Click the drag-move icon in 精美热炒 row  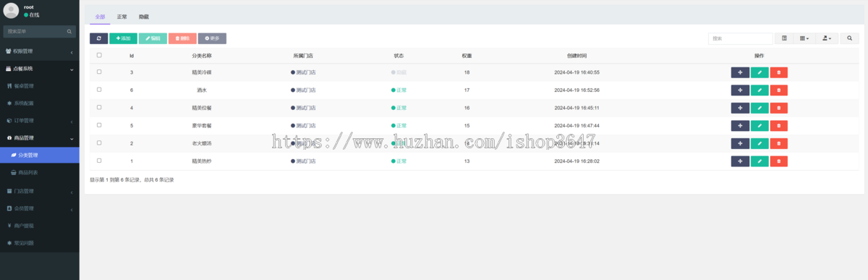(x=740, y=161)
